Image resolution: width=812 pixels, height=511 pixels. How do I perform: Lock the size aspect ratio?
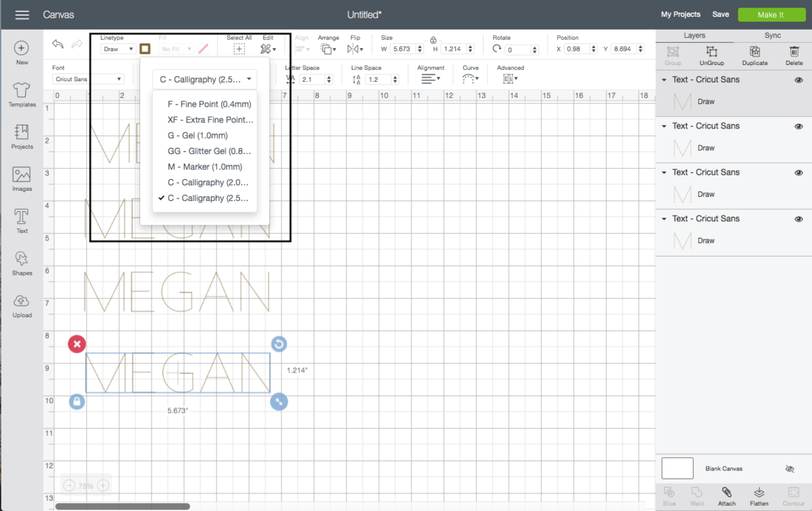tap(433, 39)
